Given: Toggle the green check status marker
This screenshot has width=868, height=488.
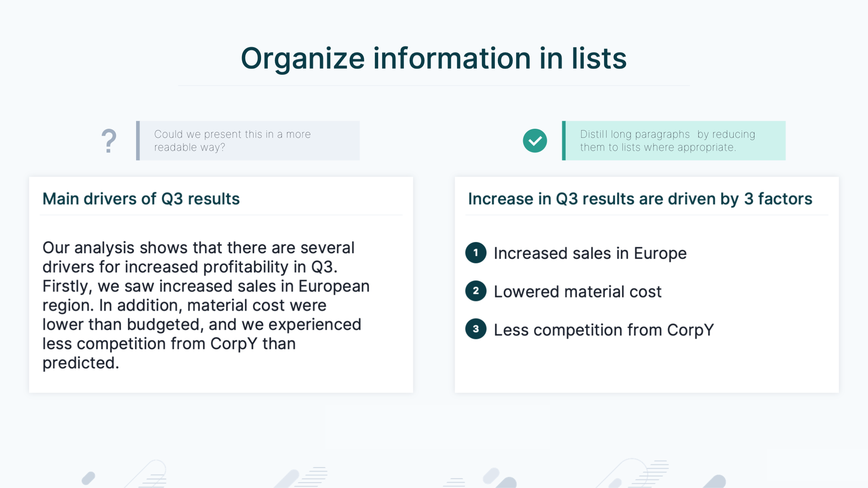Looking at the screenshot, I should coord(535,140).
